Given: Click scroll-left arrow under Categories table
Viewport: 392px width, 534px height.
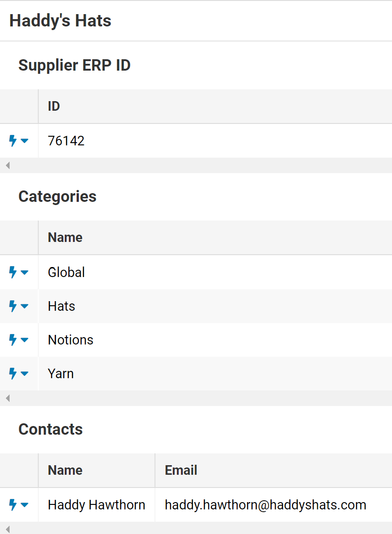Looking at the screenshot, I should (7, 398).
